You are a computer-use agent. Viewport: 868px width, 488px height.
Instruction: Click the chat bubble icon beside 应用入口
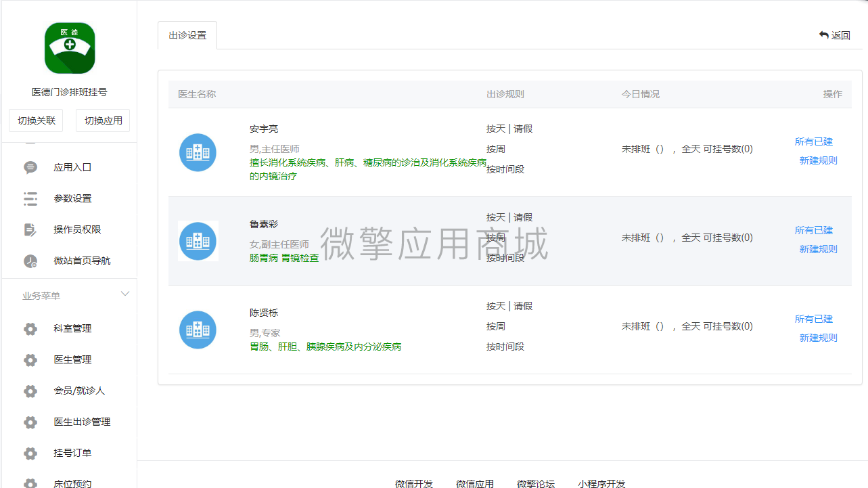point(30,167)
